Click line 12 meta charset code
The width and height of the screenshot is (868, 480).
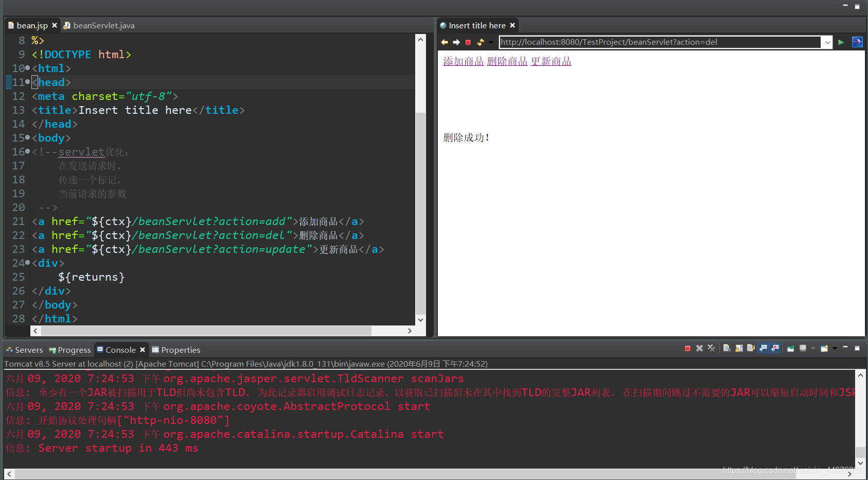104,96
